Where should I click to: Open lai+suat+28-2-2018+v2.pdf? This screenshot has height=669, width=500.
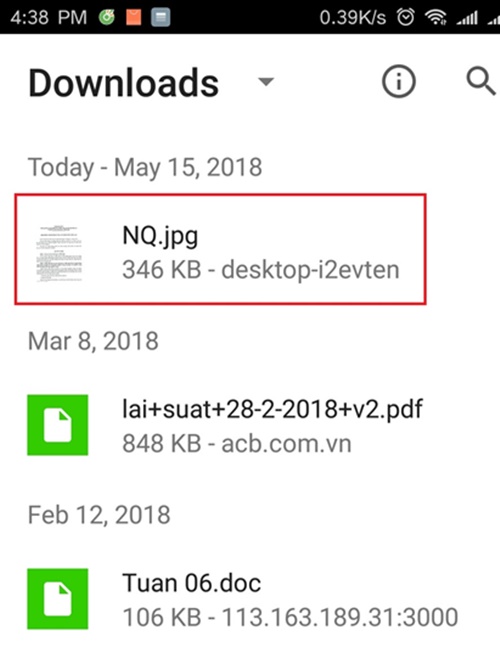[x=272, y=409]
